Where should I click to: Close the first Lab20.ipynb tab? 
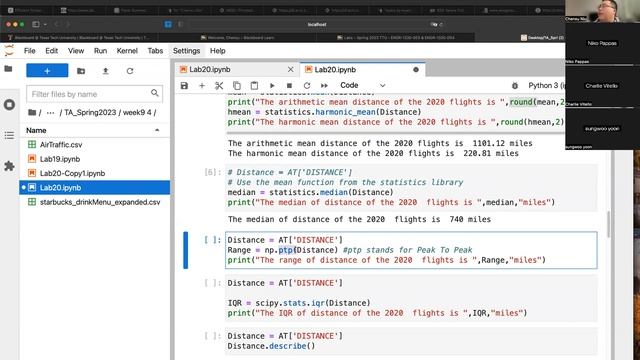click(x=290, y=70)
